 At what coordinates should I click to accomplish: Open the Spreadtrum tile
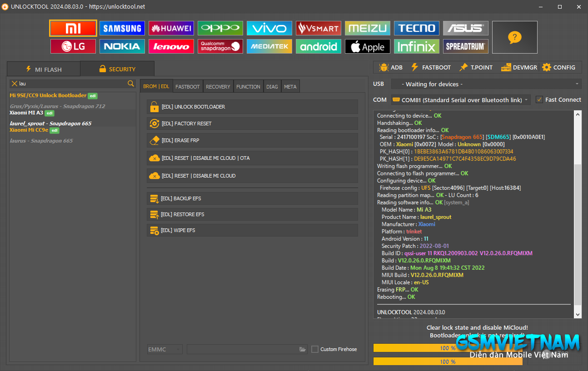(x=466, y=46)
